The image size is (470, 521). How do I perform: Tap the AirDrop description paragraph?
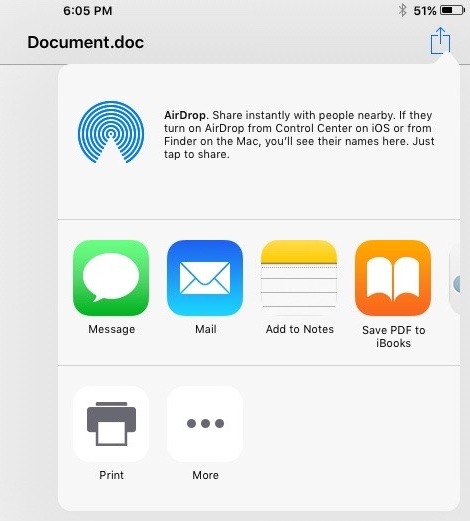(299, 135)
